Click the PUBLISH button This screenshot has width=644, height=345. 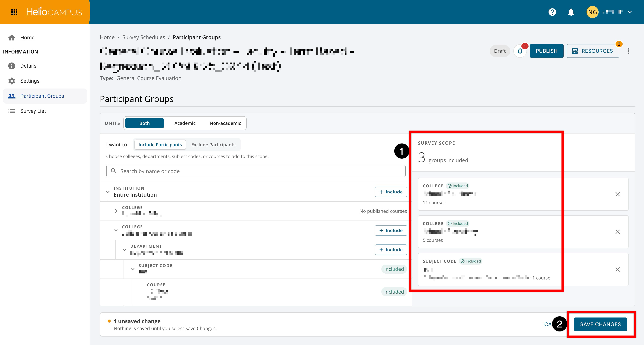pos(546,51)
